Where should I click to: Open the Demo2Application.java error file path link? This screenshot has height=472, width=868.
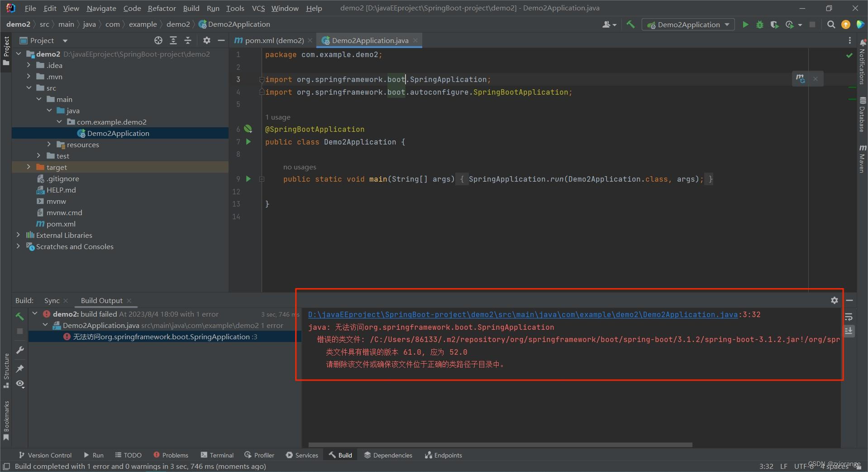523,314
